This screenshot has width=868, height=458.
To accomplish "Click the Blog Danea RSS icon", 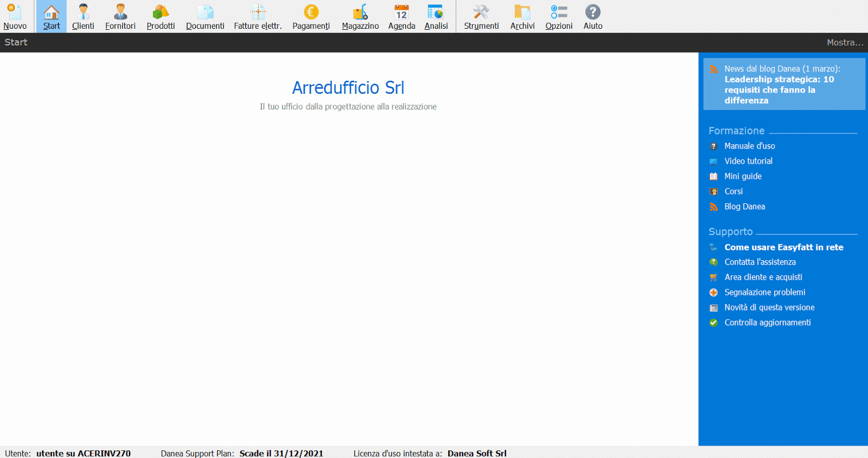I will click(714, 207).
